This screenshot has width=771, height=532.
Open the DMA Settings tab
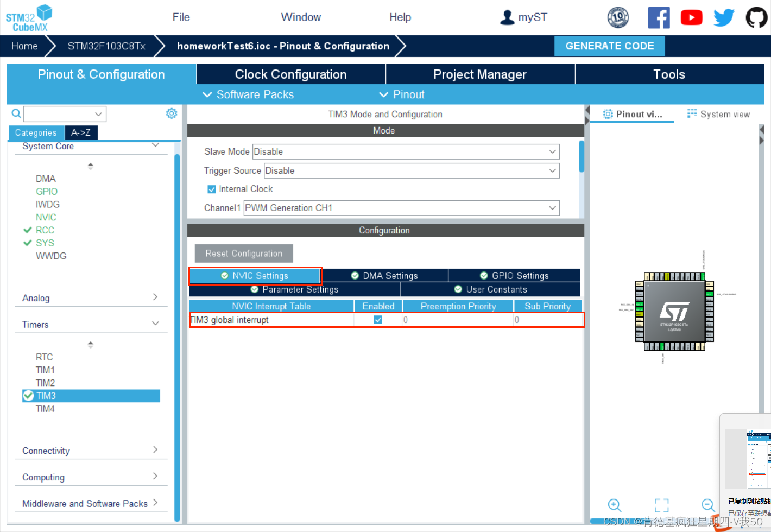click(x=384, y=276)
